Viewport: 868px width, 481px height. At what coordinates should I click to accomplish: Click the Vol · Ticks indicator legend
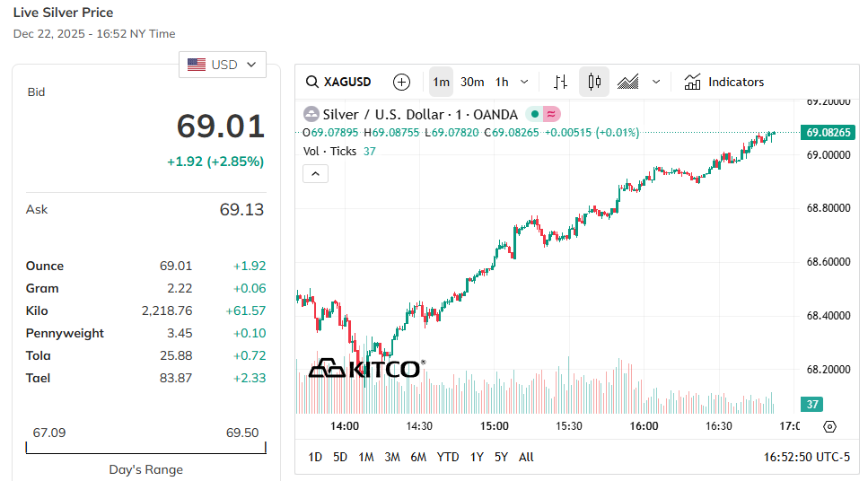click(329, 151)
